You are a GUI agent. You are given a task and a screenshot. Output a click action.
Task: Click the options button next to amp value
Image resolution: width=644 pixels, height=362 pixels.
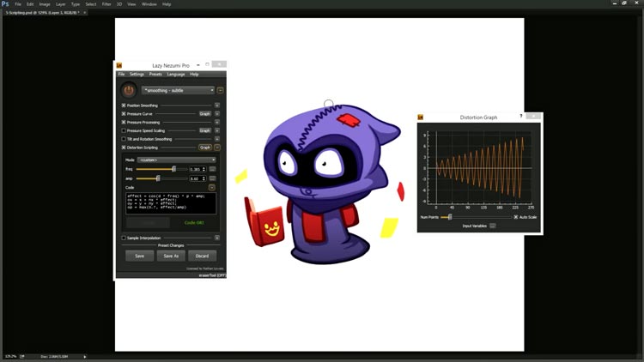click(x=212, y=178)
